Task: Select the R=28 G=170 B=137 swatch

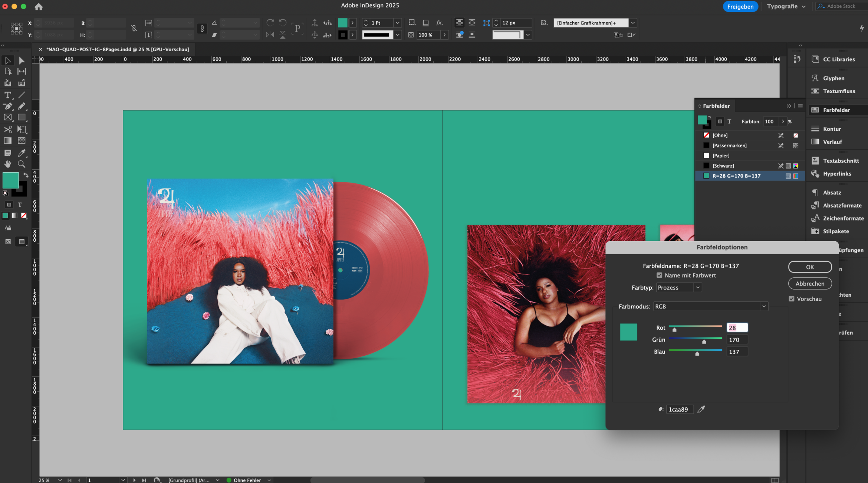Action: click(x=736, y=176)
